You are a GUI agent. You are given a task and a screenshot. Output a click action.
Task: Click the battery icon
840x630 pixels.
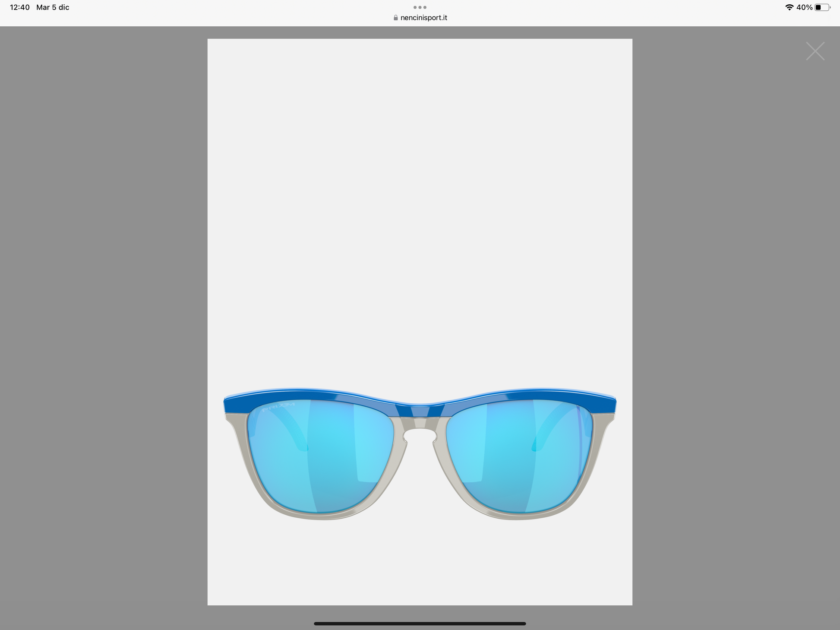822,7
